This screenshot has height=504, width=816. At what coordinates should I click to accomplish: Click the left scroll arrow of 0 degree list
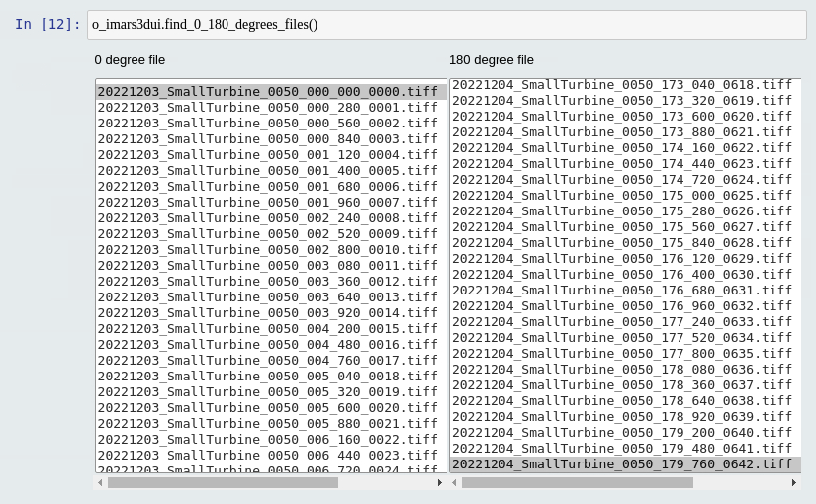click(x=100, y=483)
